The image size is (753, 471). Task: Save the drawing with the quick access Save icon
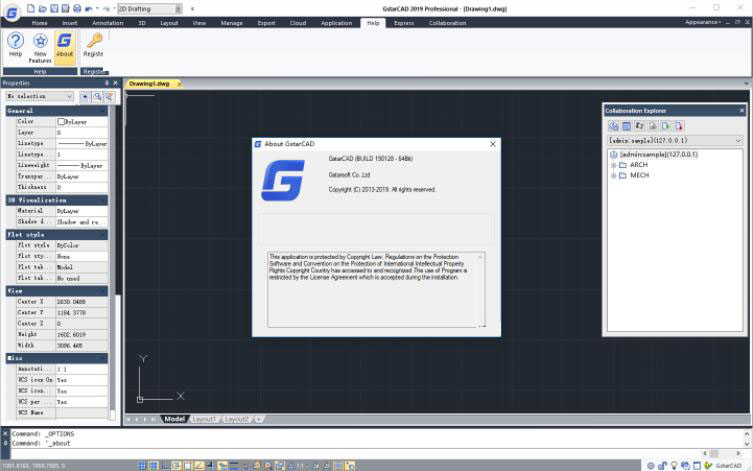[x=54, y=8]
